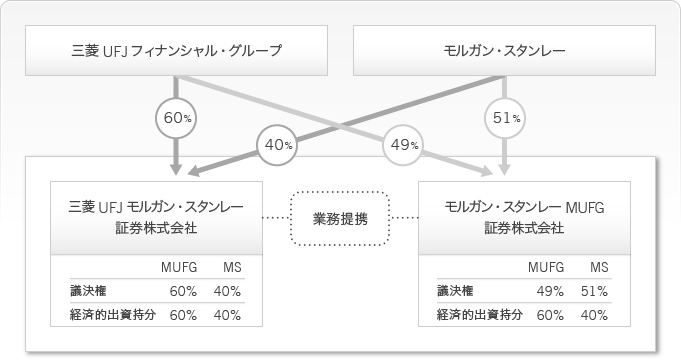
Task: Click the 業務提携 dotted box
Action: [340, 218]
